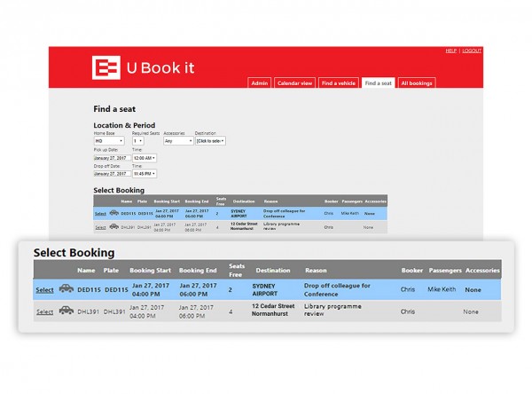Image resolution: width=532 pixels, height=394 pixels.
Task: Click small car icon in DED115 upper row
Action: (113, 213)
